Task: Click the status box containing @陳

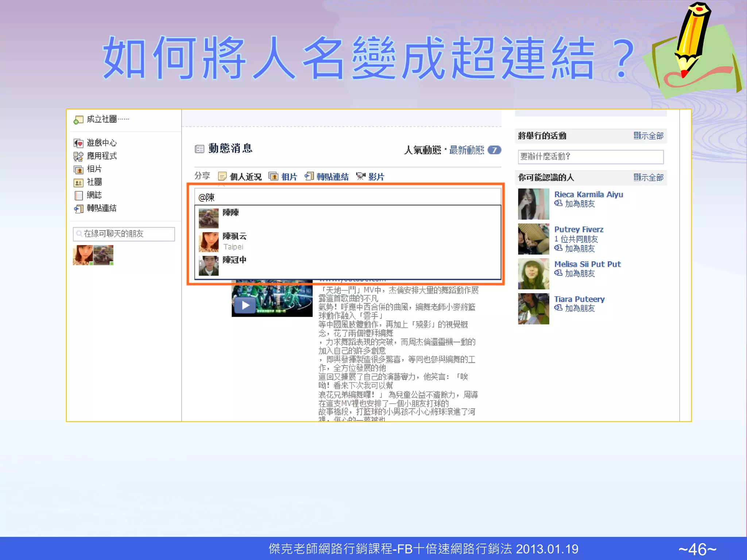Action: (x=348, y=197)
